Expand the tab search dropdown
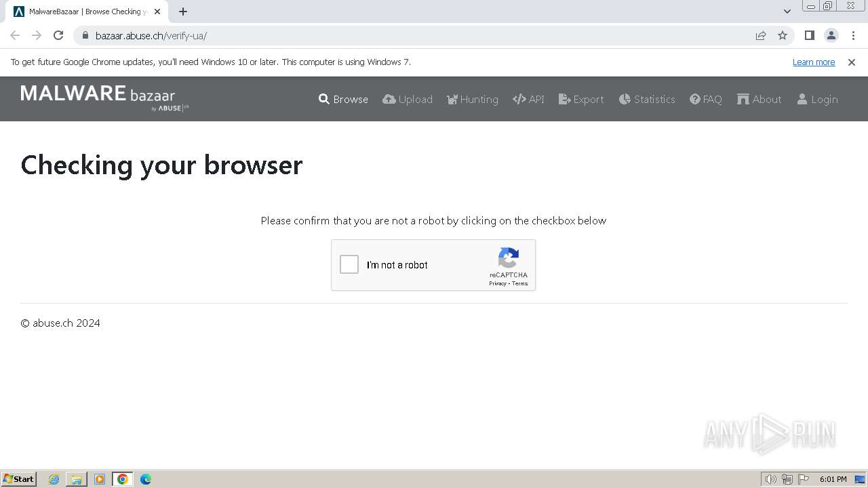Screen dimensions: 868x488 pos(787,12)
